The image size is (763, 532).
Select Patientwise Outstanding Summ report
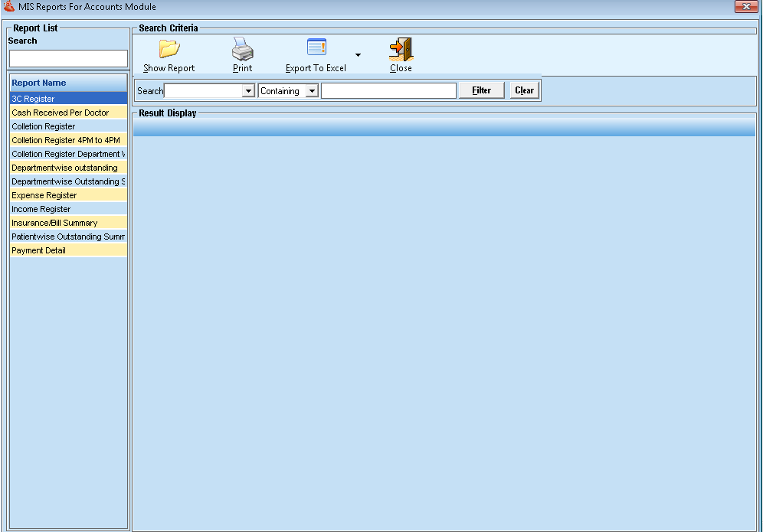[x=69, y=237]
